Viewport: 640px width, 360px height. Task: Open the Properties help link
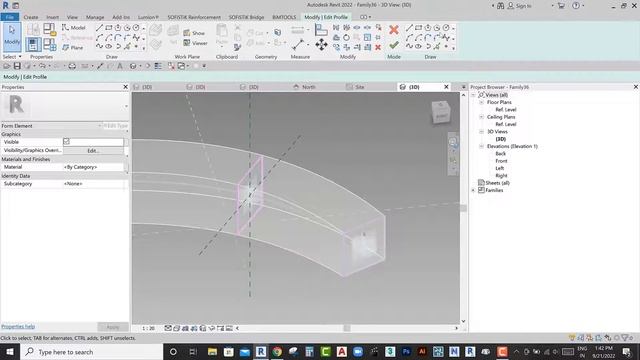pyautogui.click(x=18, y=327)
